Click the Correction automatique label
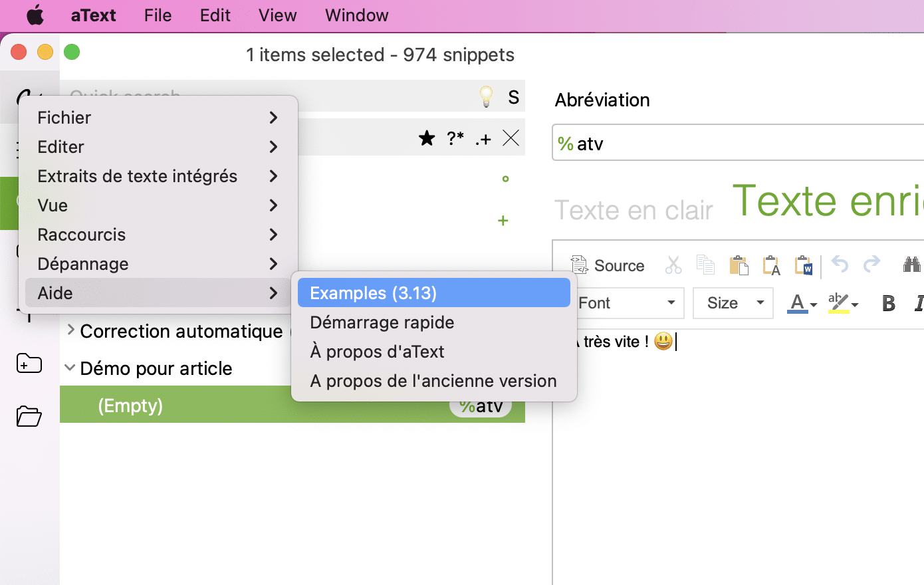The image size is (924, 585). 181,331
